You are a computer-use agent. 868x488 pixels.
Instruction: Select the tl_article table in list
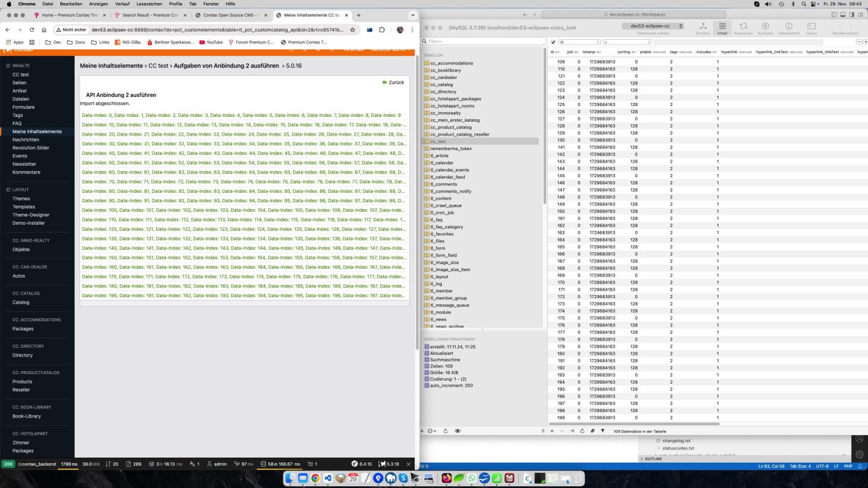pyautogui.click(x=439, y=155)
